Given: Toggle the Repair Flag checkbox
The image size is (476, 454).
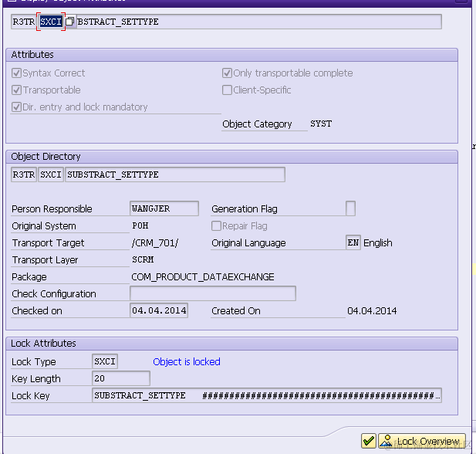Looking at the screenshot, I should point(216,226).
